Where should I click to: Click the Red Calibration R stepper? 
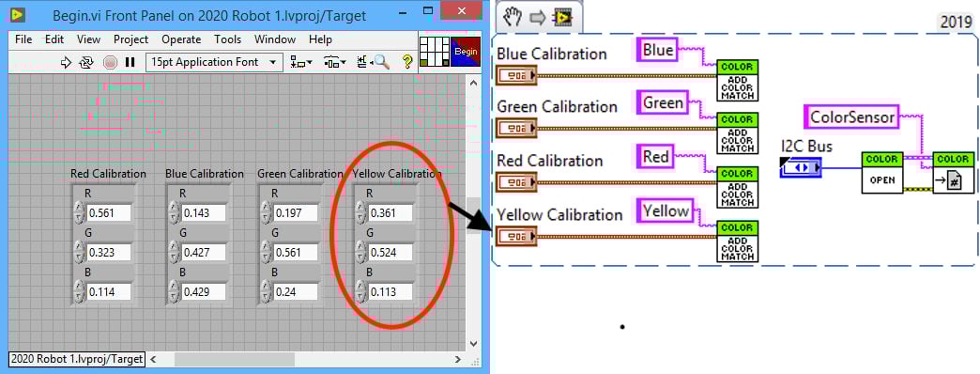tap(78, 213)
